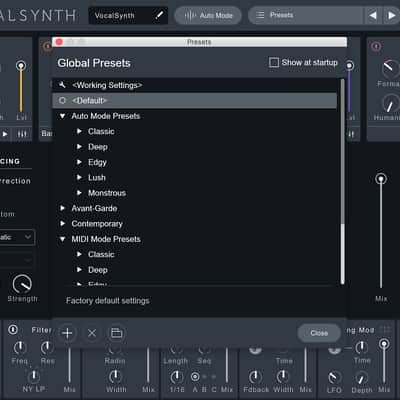400x400 pixels.
Task: Toggle right module power button near Formant
Action: coord(376,46)
